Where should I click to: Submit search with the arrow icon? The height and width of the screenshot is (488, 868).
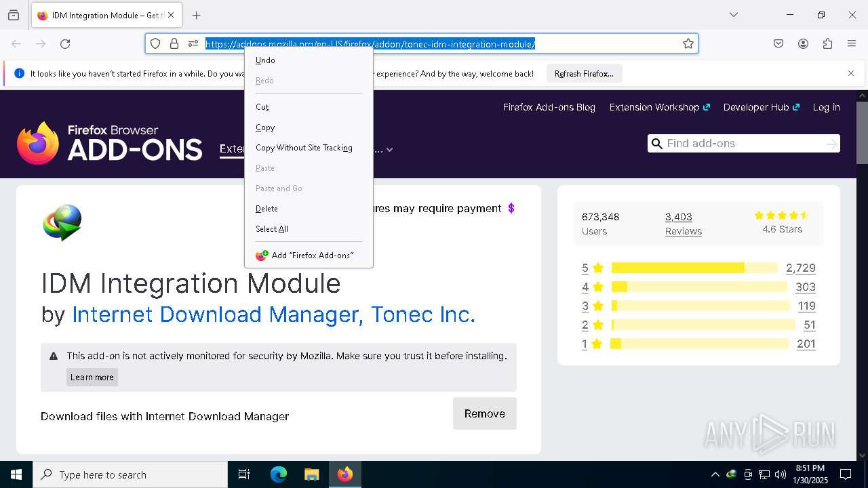pyautogui.click(x=831, y=144)
